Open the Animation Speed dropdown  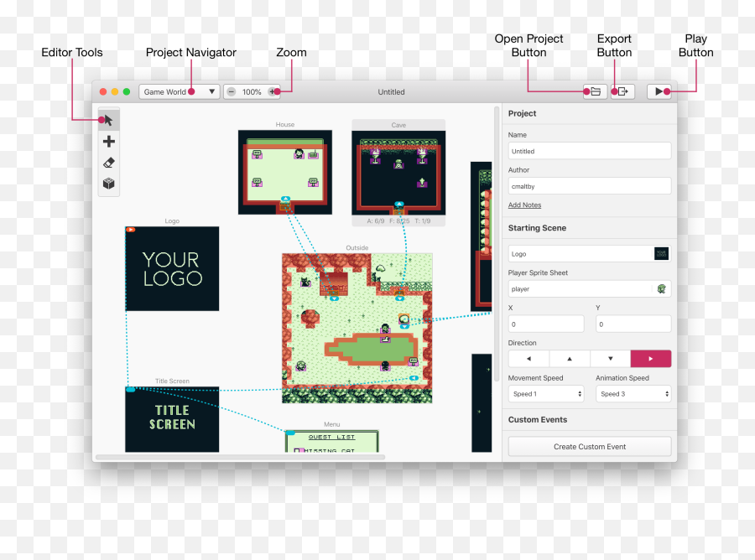point(633,393)
